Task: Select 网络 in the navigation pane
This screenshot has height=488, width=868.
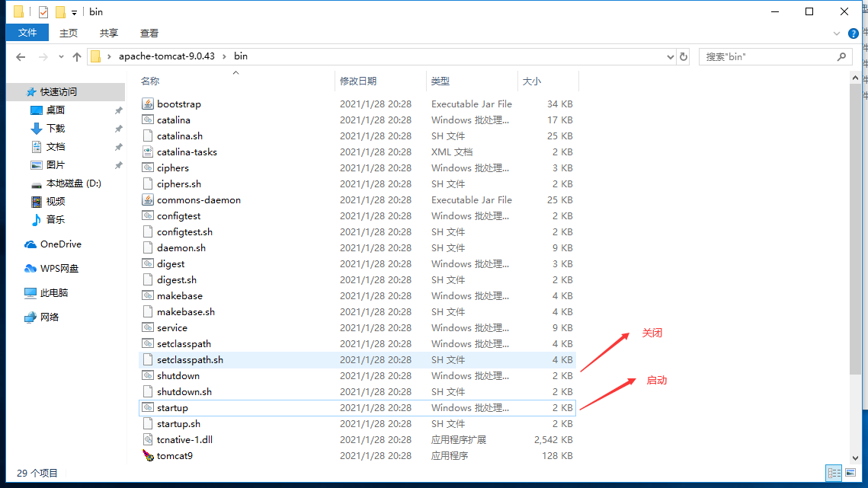Action: [x=50, y=317]
